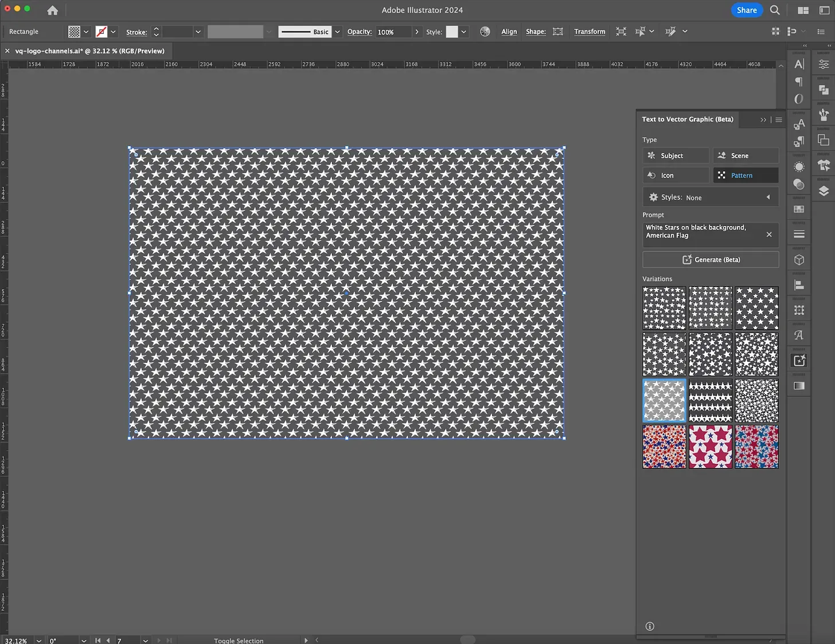This screenshot has height=644, width=835.
Task: Open the Stroke panel
Action: (x=799, y=233)
